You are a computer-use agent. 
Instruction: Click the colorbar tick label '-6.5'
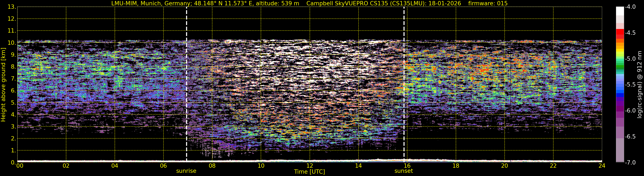[630, 137]
